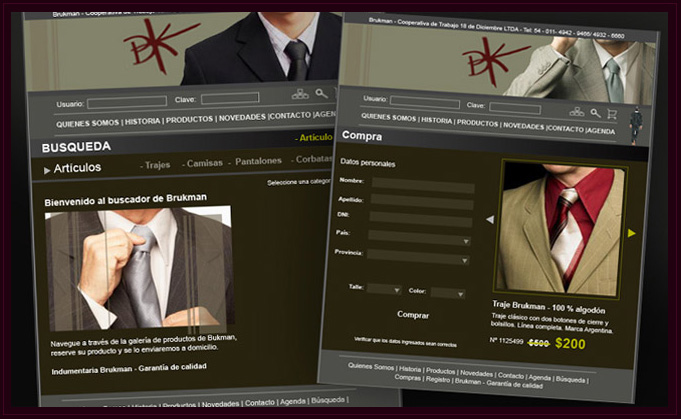681x419 pixels.
Task: Open HISTORIA in the left page menu
Action: click(x=142, y=122)
